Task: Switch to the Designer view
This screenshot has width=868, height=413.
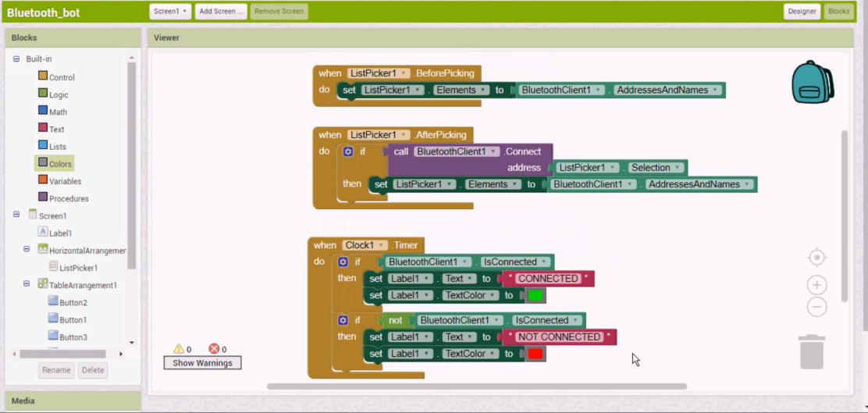Action: 802,11
